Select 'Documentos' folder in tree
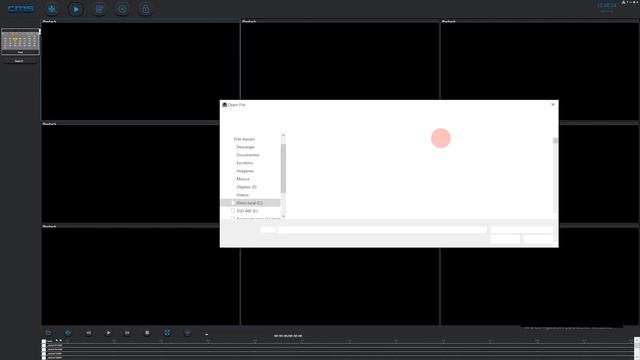This screenshot has height=360, width=640. pos(248,155)
